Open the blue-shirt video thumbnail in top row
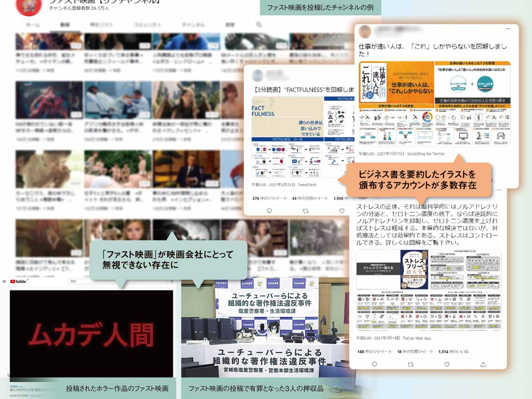 coord(186,41)
